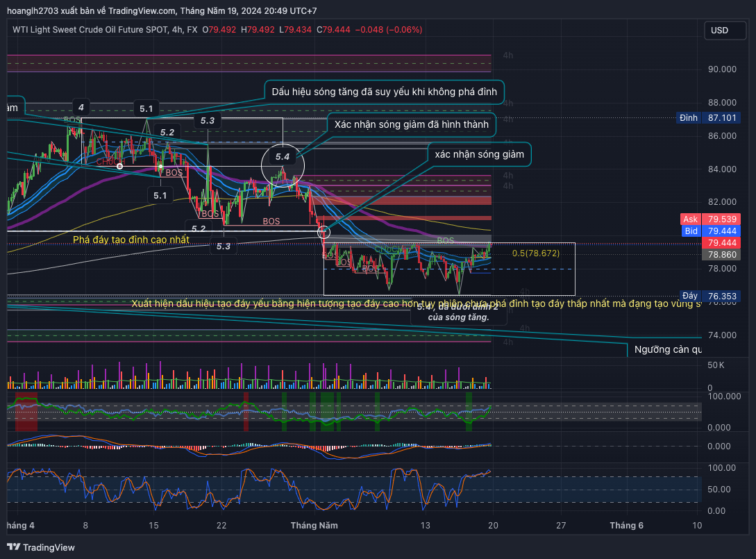Click the high price value H79.492
The image size is (756, 559).
(258, 29)
